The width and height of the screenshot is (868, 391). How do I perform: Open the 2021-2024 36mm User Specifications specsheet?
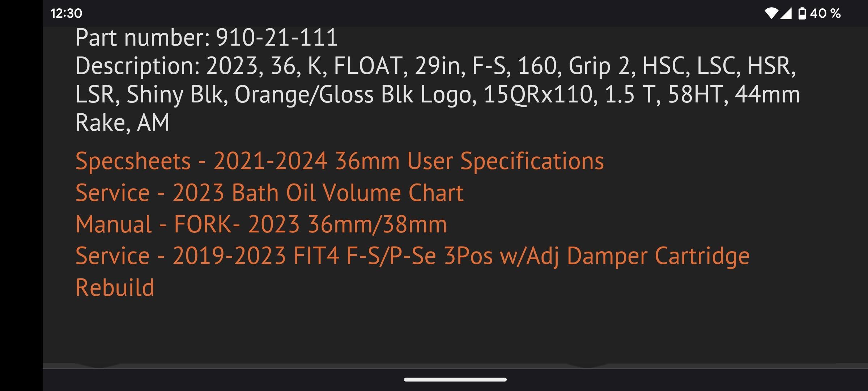point(340,161)
